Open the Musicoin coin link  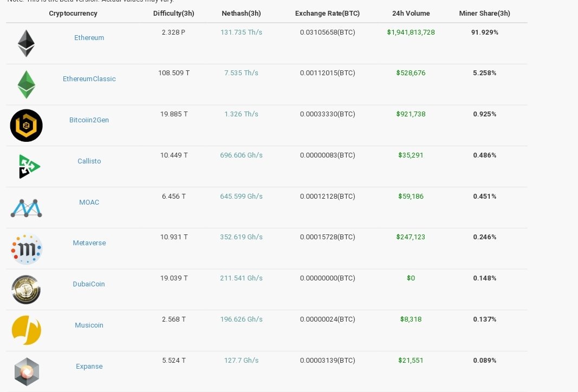(x=89, y=325)
